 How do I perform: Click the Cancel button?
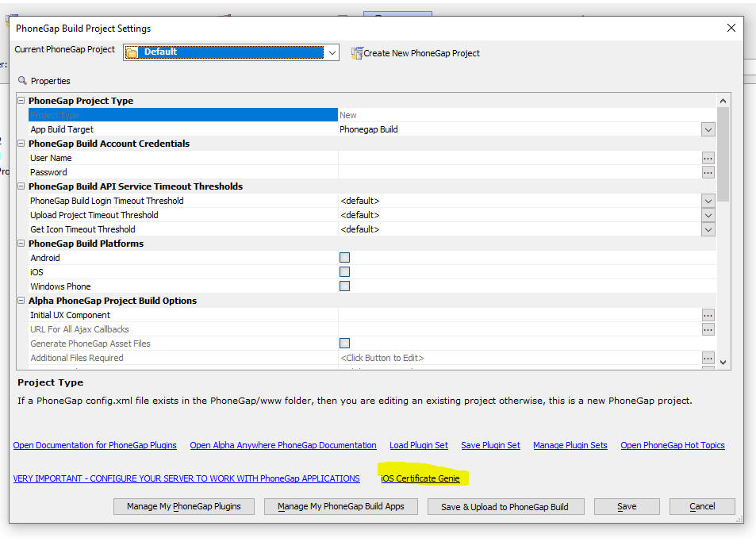tap(702, 507)
